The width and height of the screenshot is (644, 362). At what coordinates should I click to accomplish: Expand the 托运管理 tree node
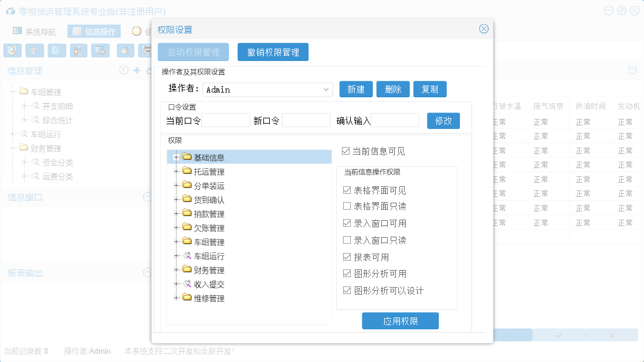(176, 172)
